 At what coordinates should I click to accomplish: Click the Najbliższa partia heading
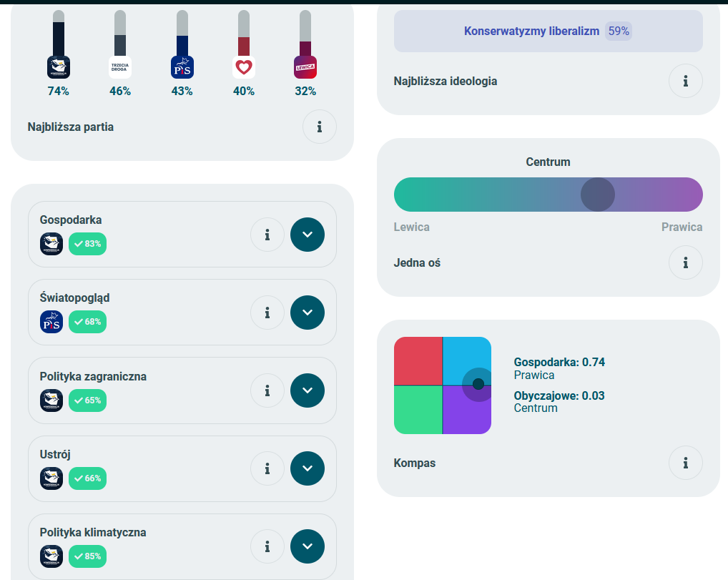point(71,127)
